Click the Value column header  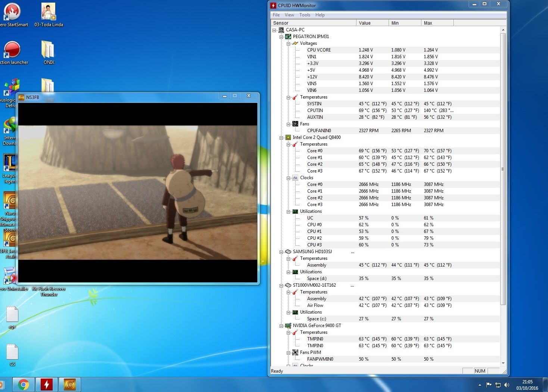coord(372,23)
